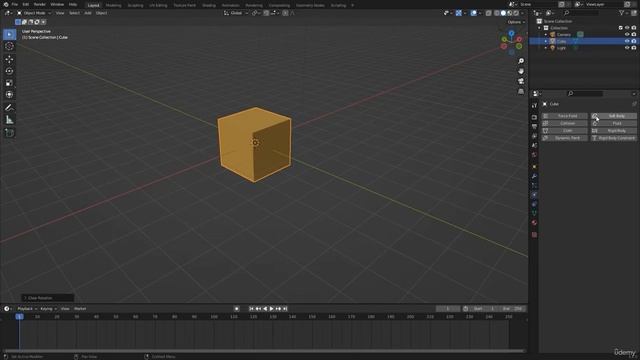Click the properties editor search field

[585, 94]
